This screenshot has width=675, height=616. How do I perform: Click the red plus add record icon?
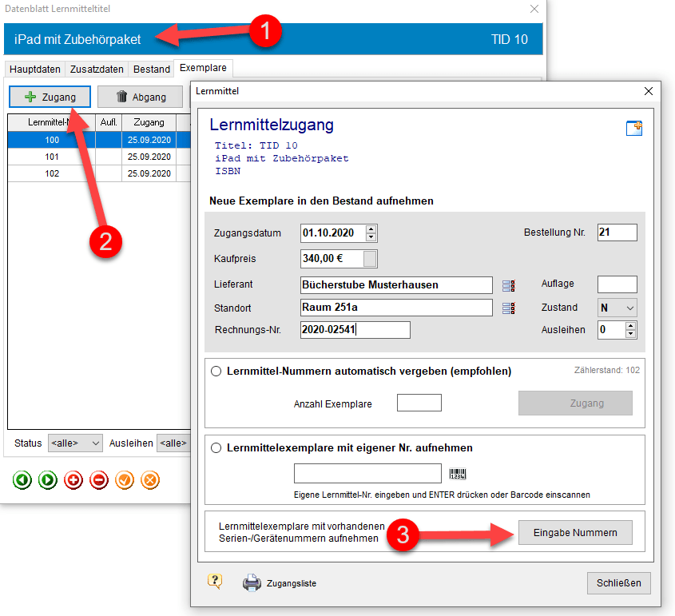point(73,480)
